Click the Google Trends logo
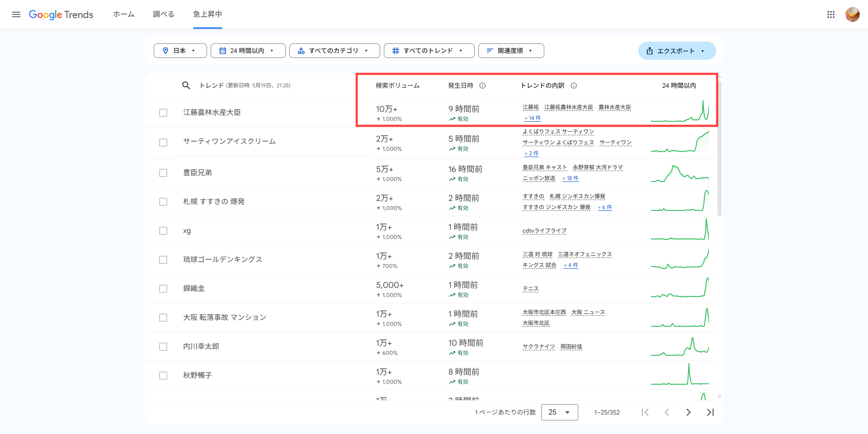 pos(61,14)
